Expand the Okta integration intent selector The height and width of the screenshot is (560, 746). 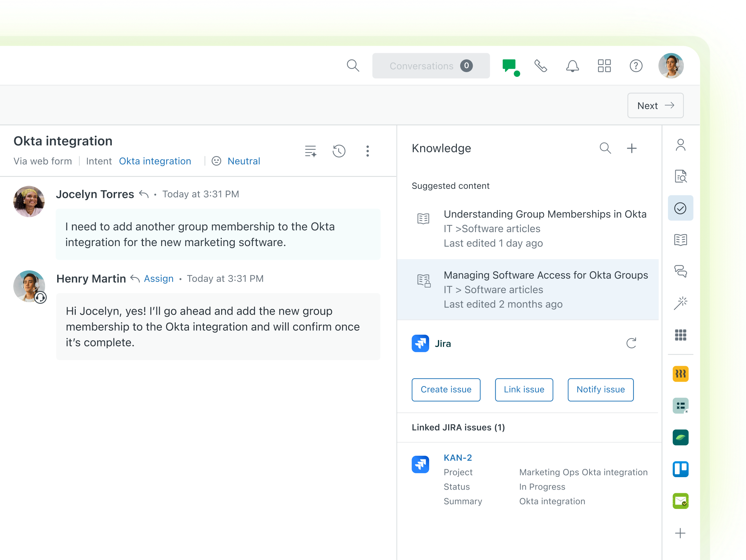155,161
